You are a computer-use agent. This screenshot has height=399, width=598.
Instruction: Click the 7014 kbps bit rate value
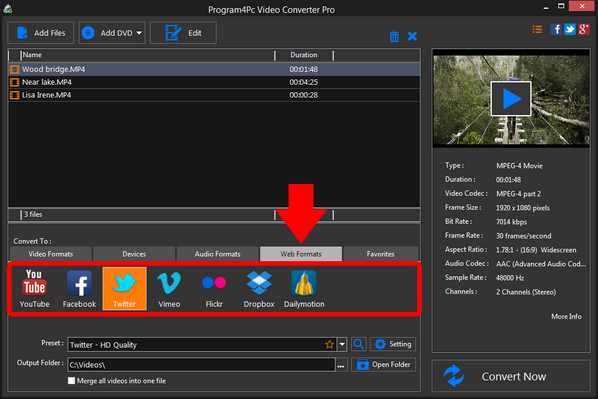point(511,222)
